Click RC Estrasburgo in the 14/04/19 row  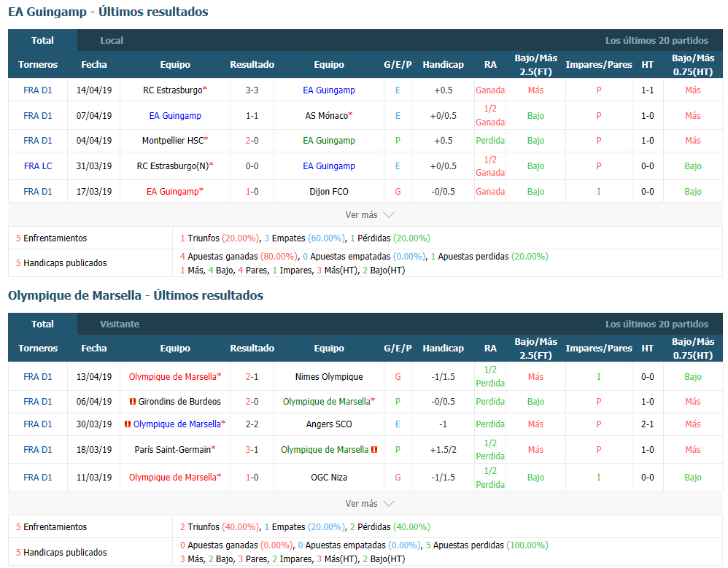click(173, 90)
